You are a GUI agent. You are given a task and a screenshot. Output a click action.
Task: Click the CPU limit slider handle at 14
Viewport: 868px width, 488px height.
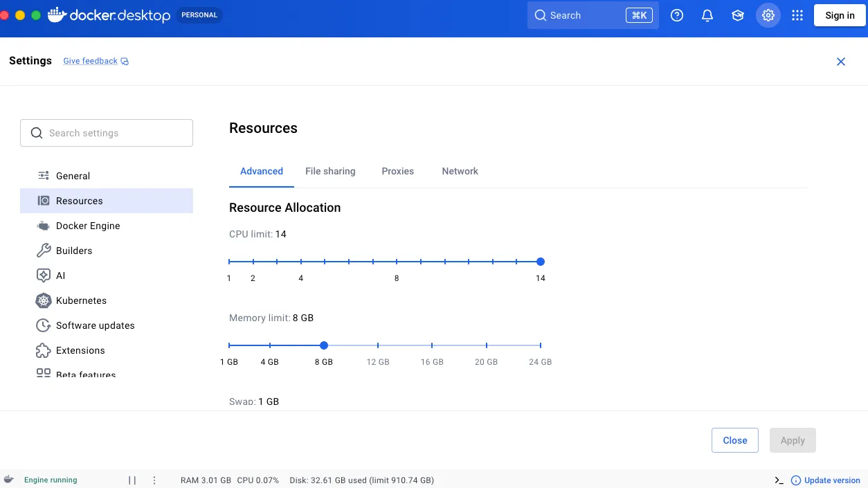tap(541, 262)
